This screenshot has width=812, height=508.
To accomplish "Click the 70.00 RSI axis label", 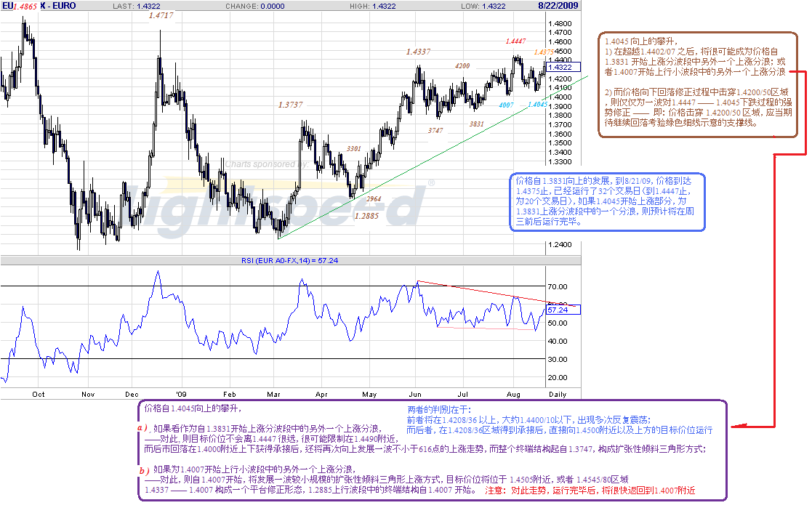I will point(558,287).
